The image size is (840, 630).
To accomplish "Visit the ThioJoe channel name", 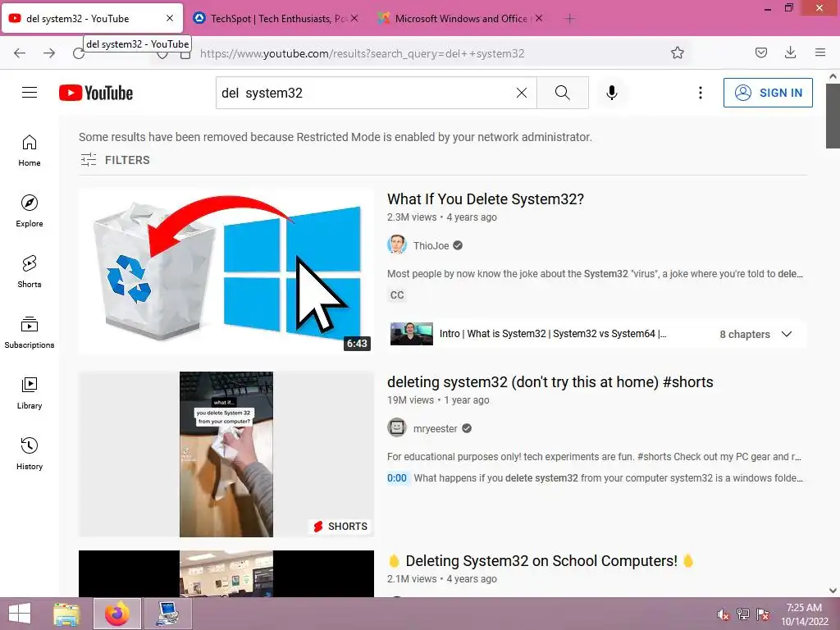I will 431,246.
